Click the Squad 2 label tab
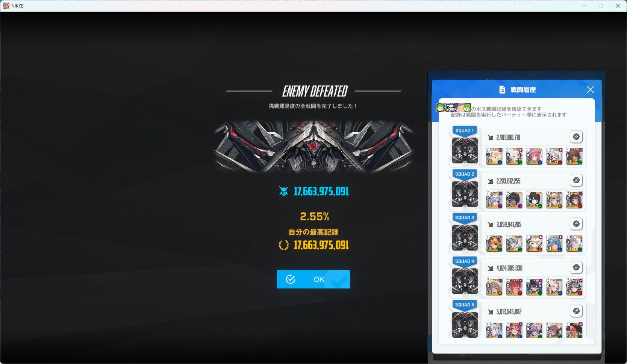Viewport: 627px width, 364px height. [x=465, y=174]
